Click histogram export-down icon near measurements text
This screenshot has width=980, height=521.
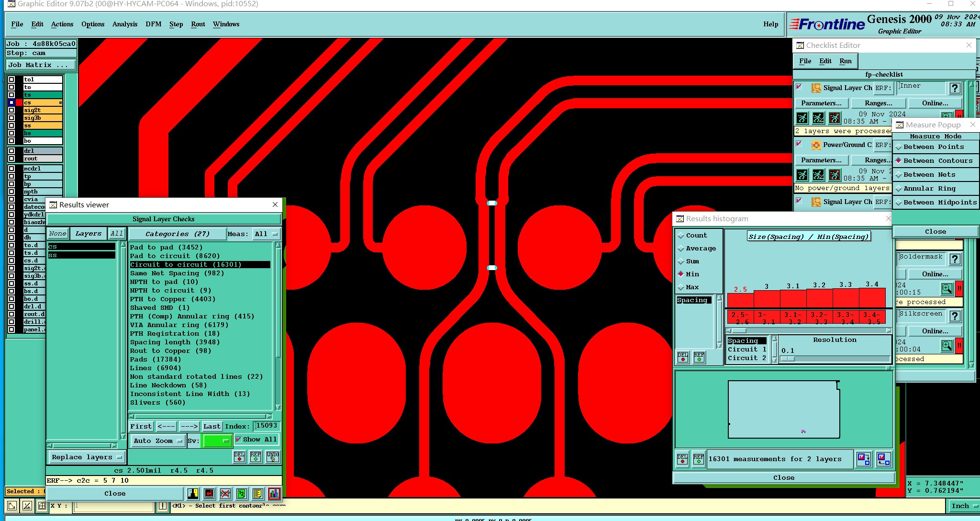[864, 459]
